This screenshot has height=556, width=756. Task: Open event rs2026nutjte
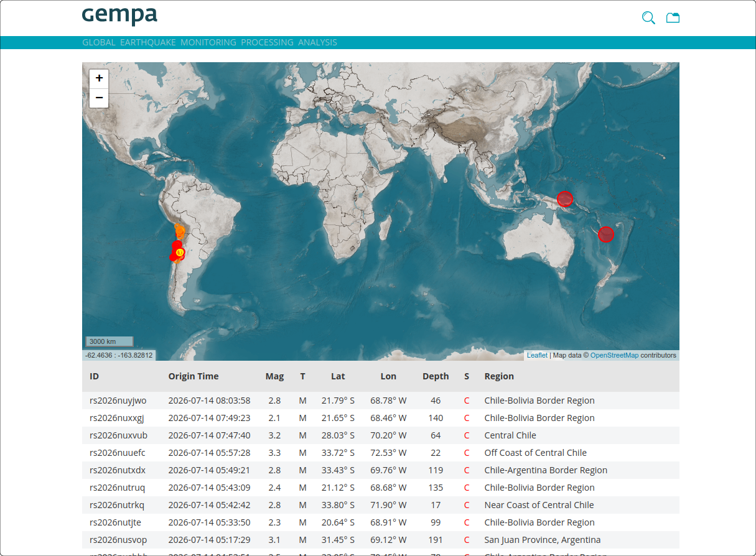click(115, 522)
